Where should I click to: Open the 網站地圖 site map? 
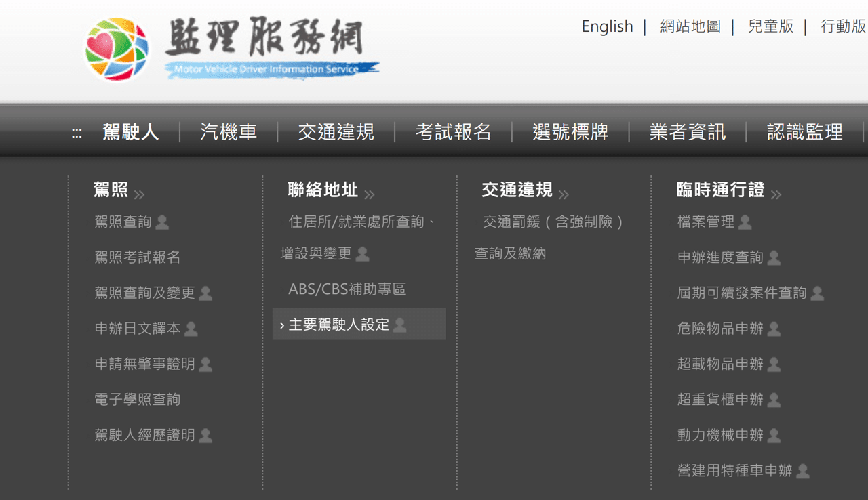click(x=690, y=26)
